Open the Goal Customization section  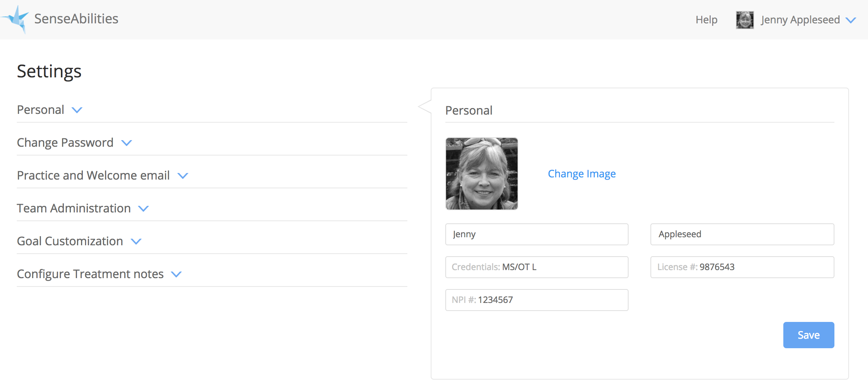70,241
